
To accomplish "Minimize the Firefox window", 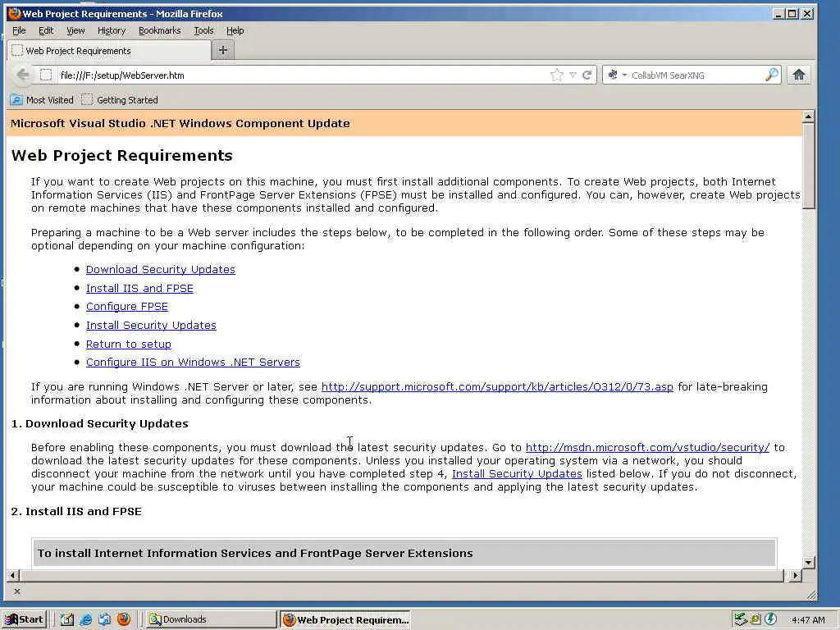I will coord(779,14).
